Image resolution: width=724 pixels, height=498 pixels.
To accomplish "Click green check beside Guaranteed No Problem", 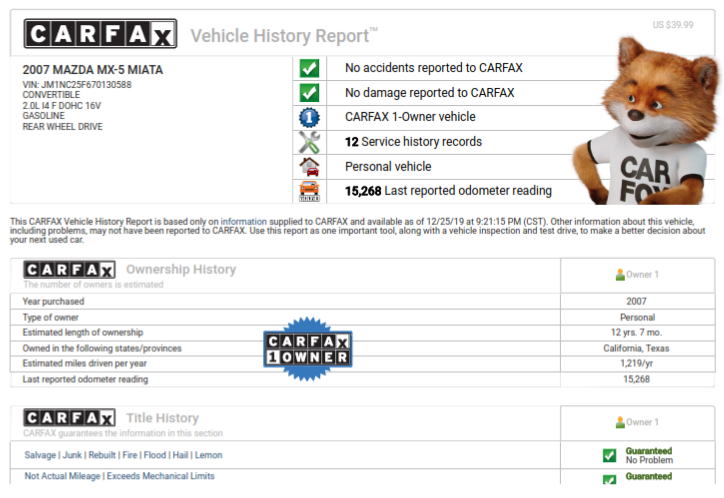I will coord(609,456).
